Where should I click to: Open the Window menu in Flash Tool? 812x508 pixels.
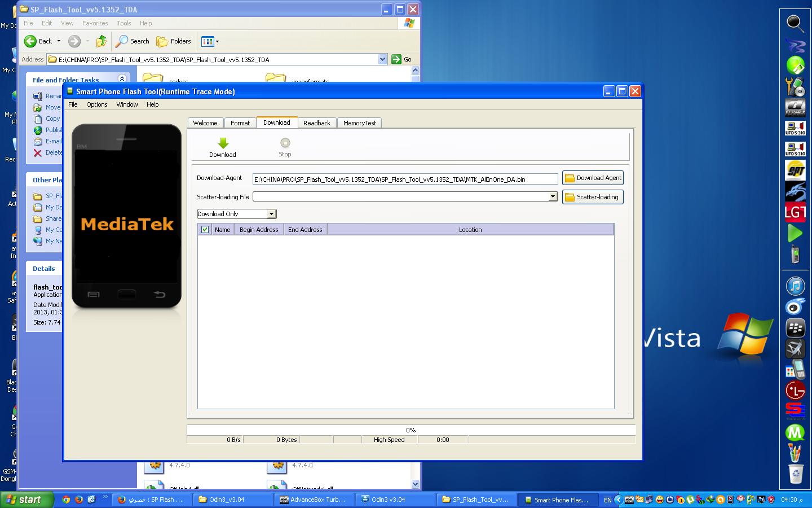point(127,104)
